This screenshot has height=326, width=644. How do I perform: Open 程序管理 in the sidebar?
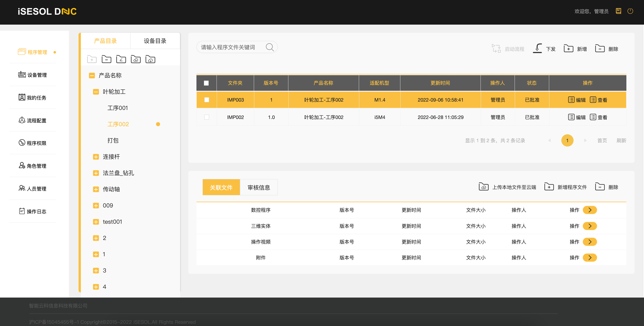[x=33, y=52]
